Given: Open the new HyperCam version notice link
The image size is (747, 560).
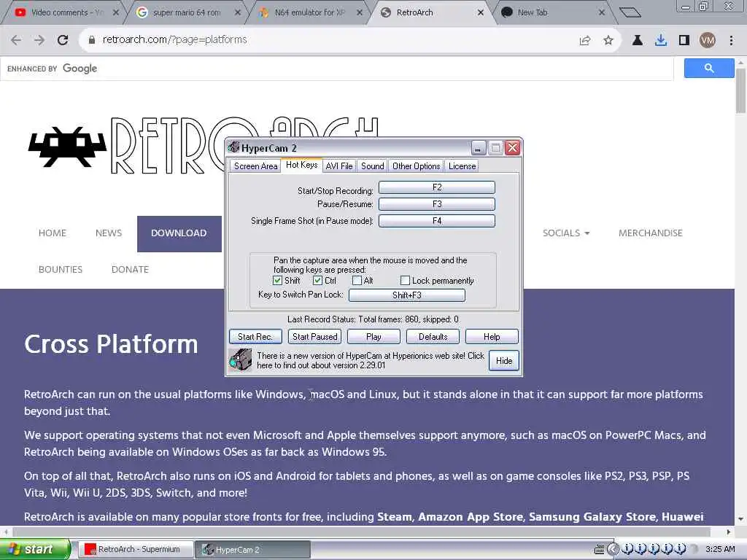Looking at the screenshot, I should [x=370, y=360].
